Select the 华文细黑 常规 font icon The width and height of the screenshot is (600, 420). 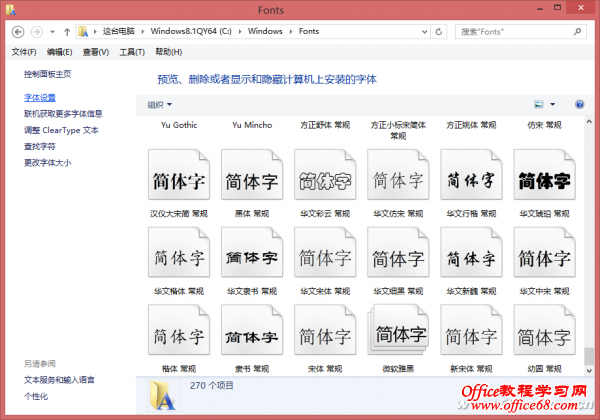398,252
